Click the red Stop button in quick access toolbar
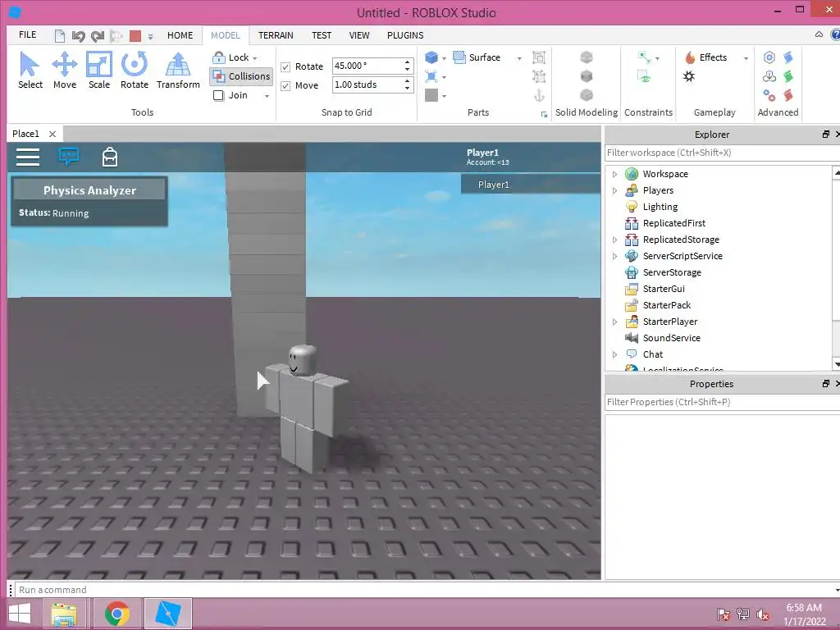This screenshot has width=840, height=630. [135, 36]
